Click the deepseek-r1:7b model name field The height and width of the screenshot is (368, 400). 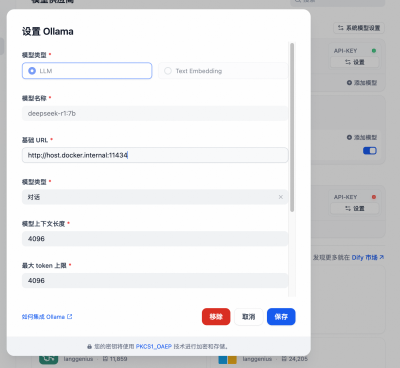(x=155, y=113)
